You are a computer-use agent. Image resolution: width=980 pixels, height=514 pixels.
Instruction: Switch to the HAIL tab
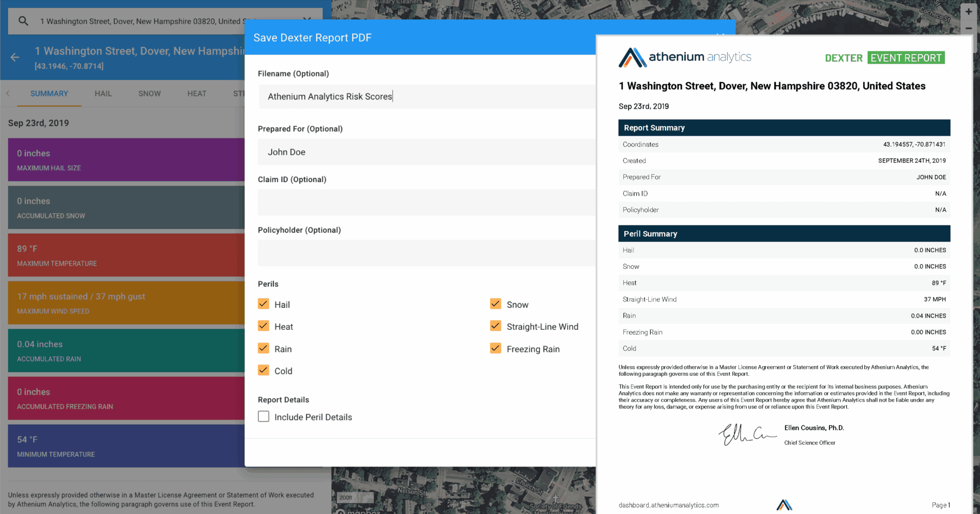103,94
